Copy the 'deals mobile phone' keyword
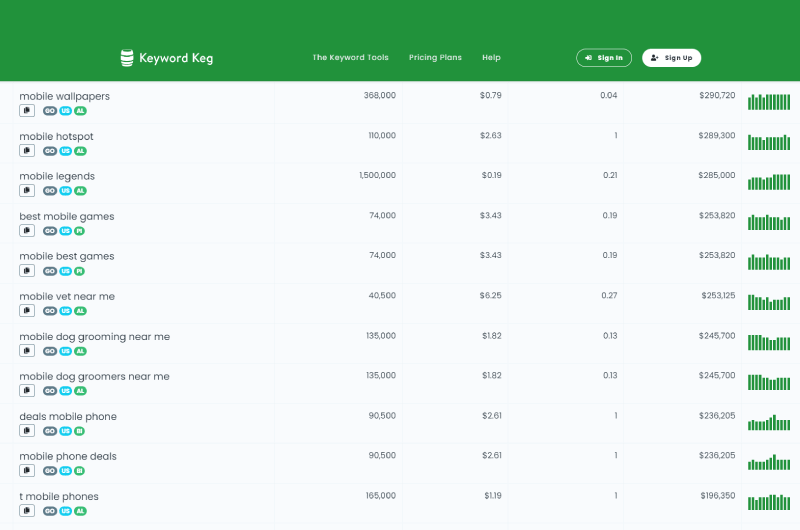Viewport: 800px width, 530px height. pyautogui.click(x=27, y=431)
